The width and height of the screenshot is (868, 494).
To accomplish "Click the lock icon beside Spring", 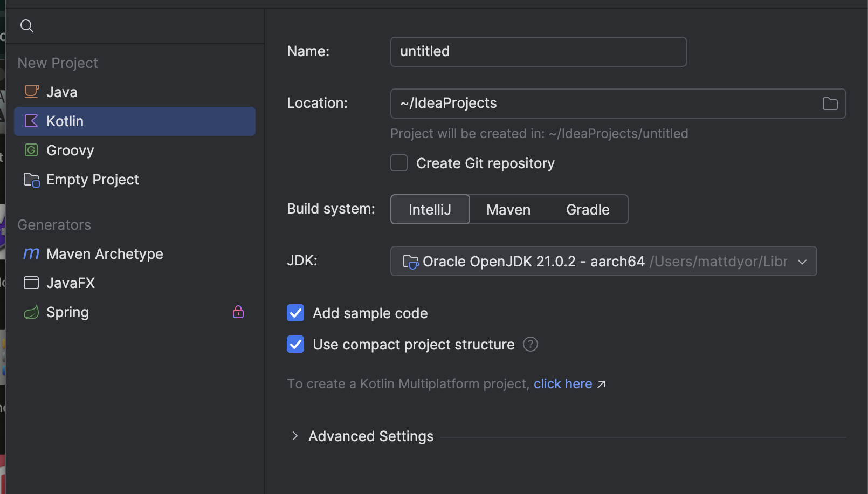I will coord(238,312).
